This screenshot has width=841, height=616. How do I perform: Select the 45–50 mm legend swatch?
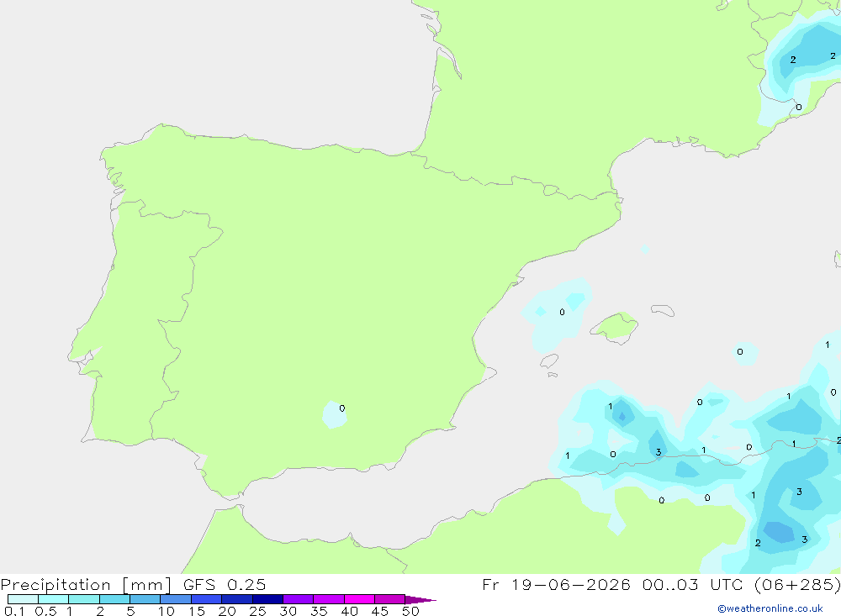pos(389,599)
